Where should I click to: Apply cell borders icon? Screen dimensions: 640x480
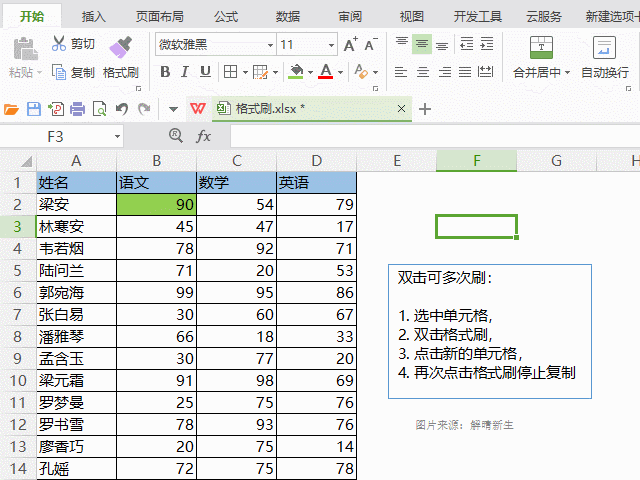click(230, 72)
